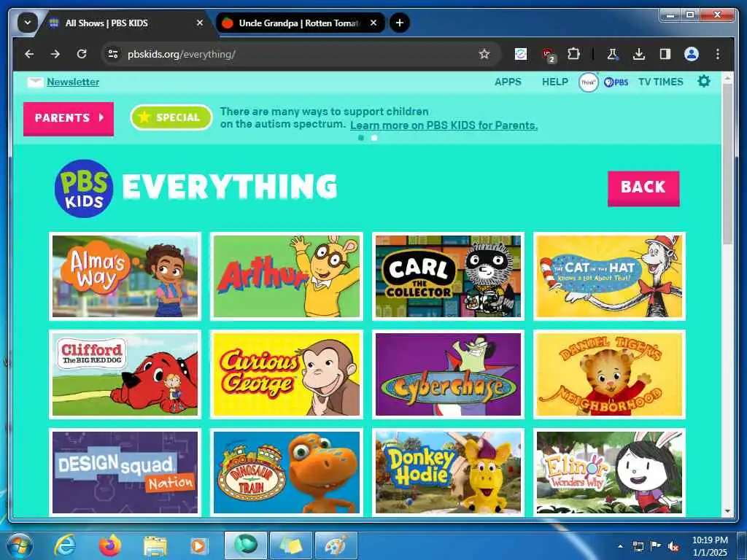The width and height of the screenshot is (747, 560).
Task: Open the network tray icon
Action: coord(638,546)
